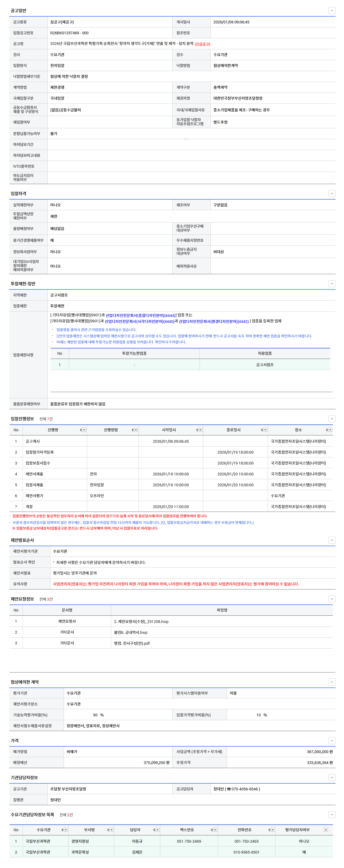Collapse the 가격 section
Viewport: 344px width, 868px height.
pos(331,740)
